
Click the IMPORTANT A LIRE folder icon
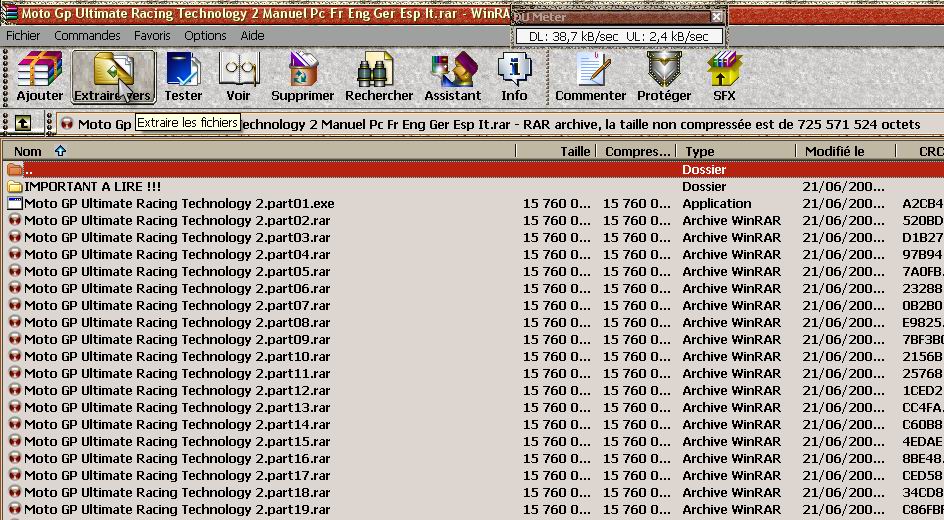click(14, 187)
